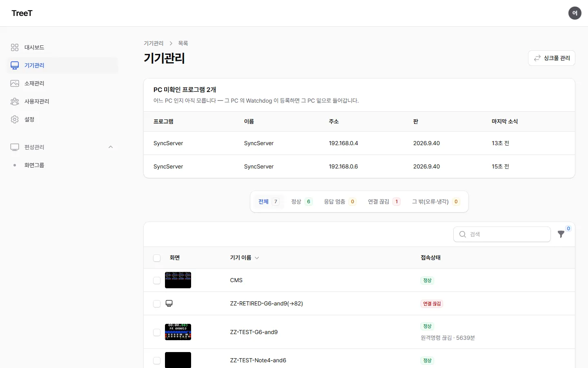Click the 192.168.0.4 address cell
Image resolution: width=588 pixels, height=368 pixels.
click(x=343, y=143)
